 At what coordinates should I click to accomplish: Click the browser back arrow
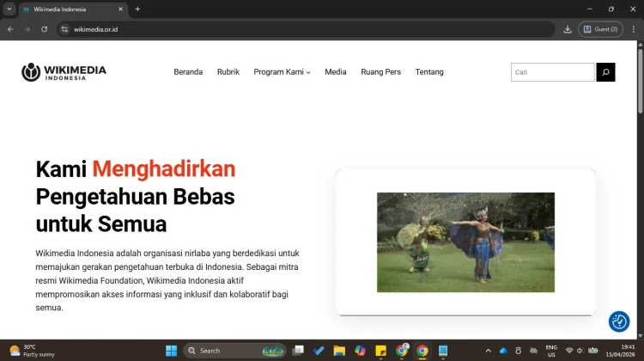coord(10,29)
